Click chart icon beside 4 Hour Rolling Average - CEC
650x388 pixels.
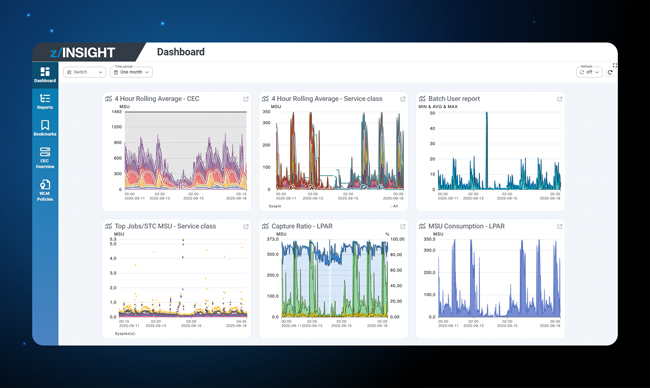pos(109,99)
